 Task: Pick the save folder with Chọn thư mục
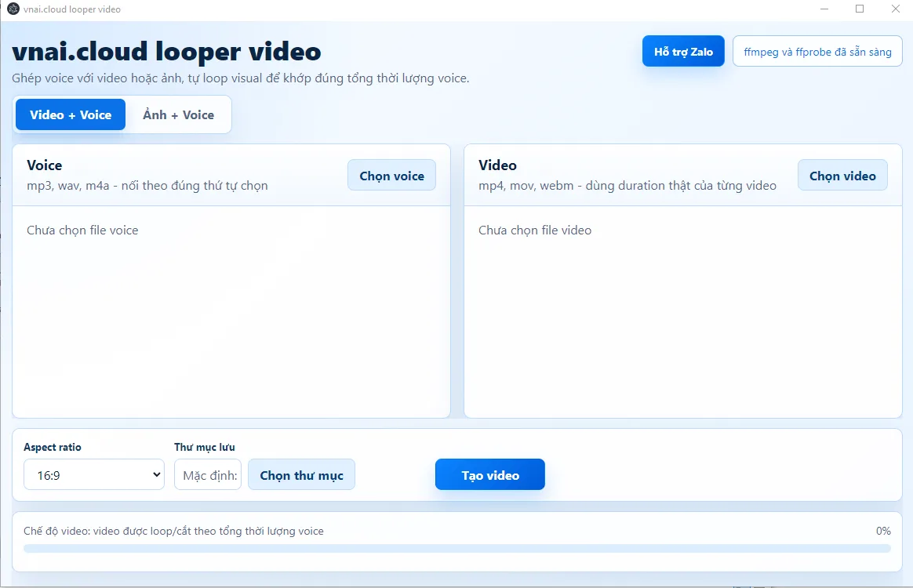coord(301,474)
